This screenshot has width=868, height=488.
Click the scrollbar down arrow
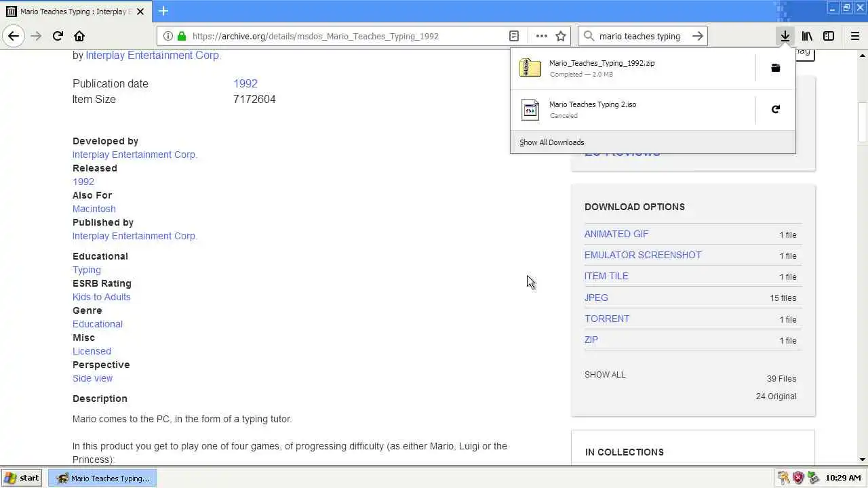[862, 460]
